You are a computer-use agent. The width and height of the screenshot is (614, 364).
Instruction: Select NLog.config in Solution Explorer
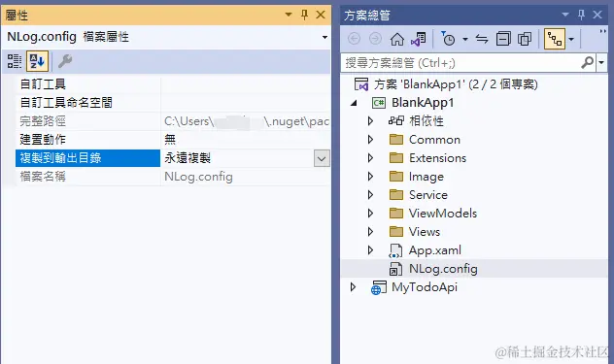click(443, 269)
